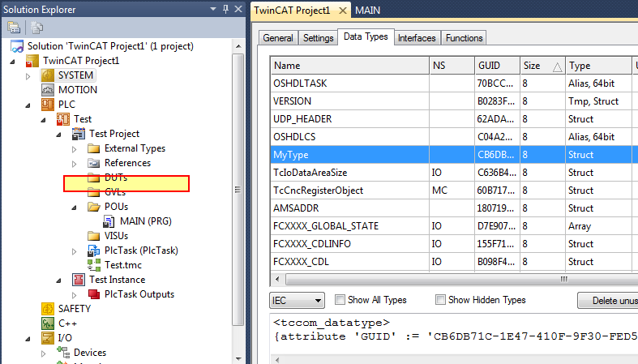Pin the Solution Explorer panel

click(x=226, y=9)
